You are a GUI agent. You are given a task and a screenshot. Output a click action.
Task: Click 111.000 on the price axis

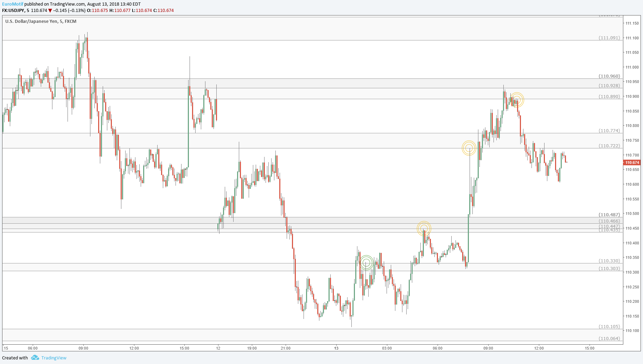pos(632,67)
